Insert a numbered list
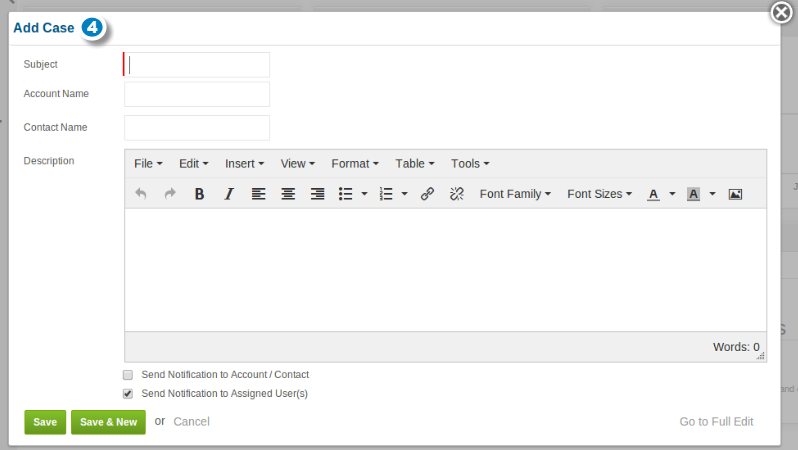Viewport: 798px width, 450px height. (x=386, y=194)
